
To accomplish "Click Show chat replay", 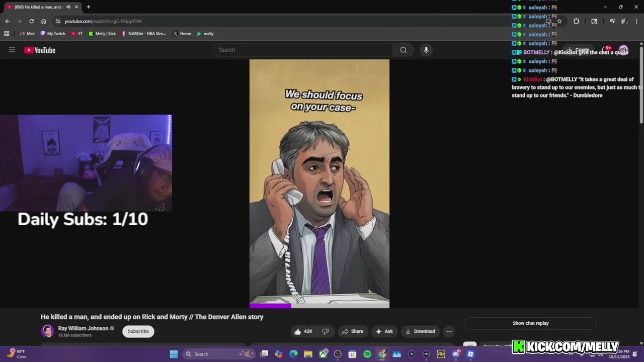I will coord(530,323).
